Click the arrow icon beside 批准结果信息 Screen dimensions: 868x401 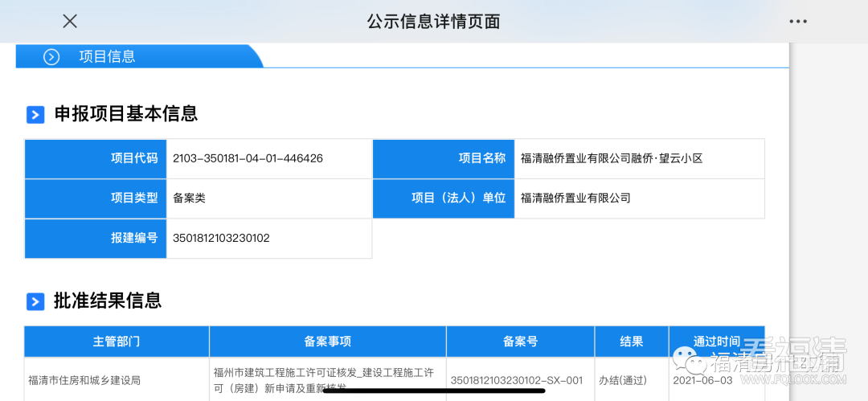pyautogui.click(x=35, y=301)
